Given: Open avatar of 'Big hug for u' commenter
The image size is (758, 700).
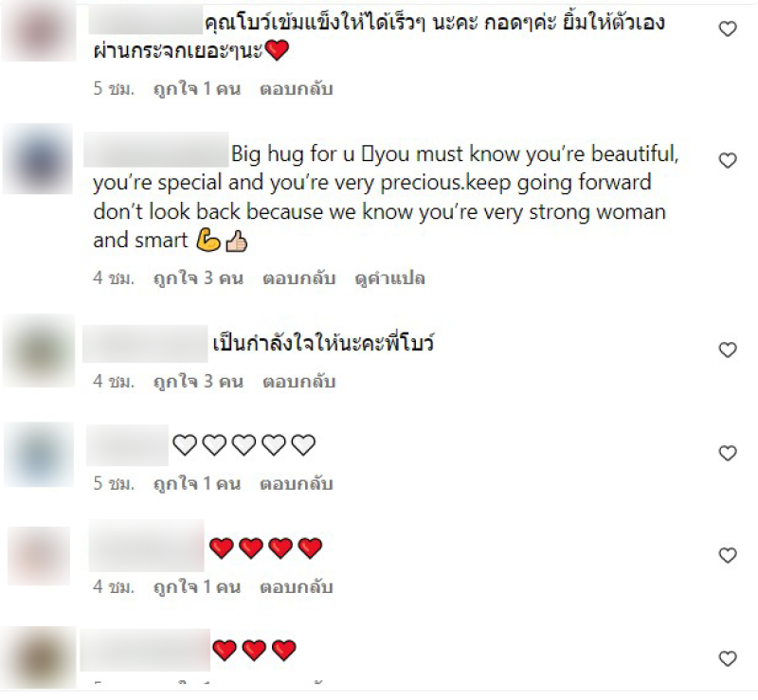Looking at the screenshot, I should [x=38, y=159].
